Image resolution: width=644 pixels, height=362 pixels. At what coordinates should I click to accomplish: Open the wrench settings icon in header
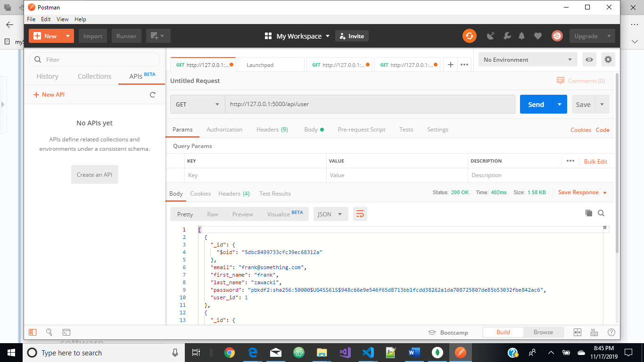click(507, 36)
